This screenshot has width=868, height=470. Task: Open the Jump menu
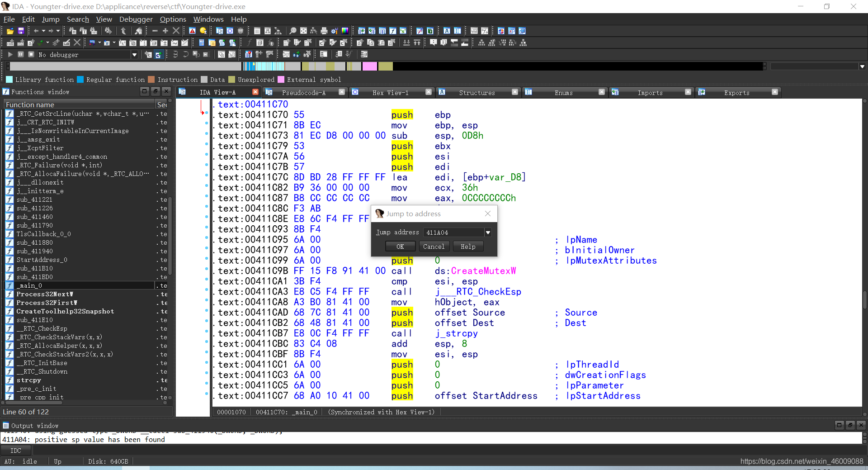pyautogui.click(x=51, y=19)
